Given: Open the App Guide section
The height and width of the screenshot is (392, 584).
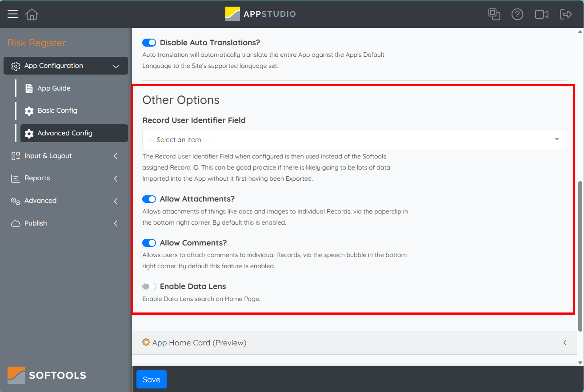Looking at the screenshot, I should click(x=54, y=88).
